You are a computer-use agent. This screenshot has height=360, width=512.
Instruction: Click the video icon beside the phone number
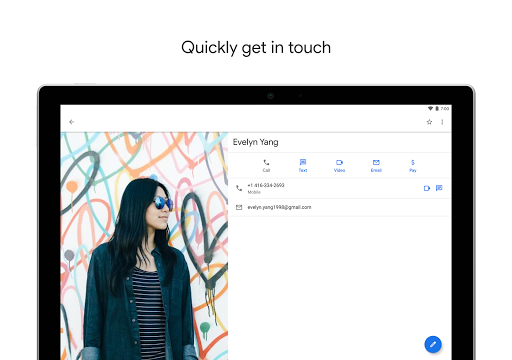point(427,188)
